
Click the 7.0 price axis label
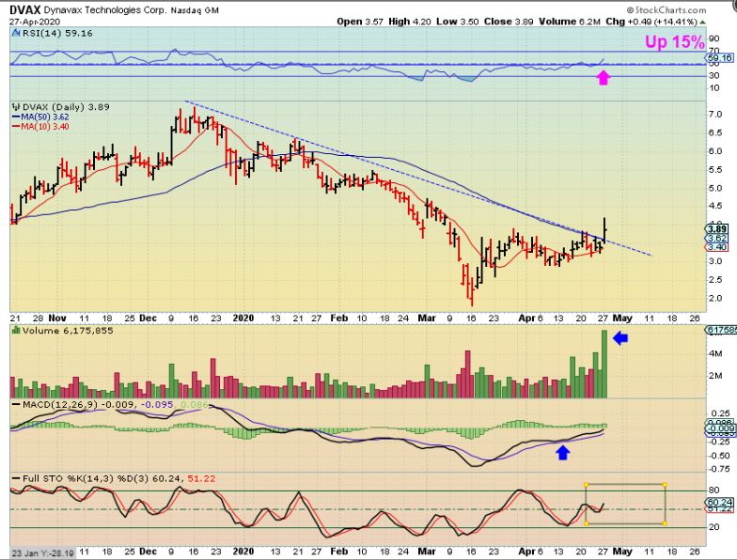click(714, 115)
